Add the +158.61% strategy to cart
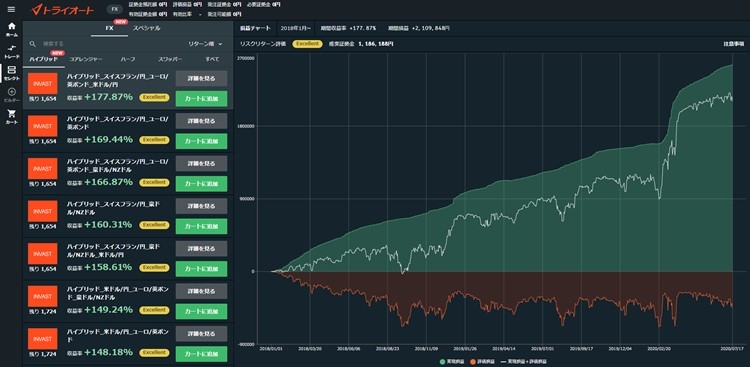 coord(201,269)
